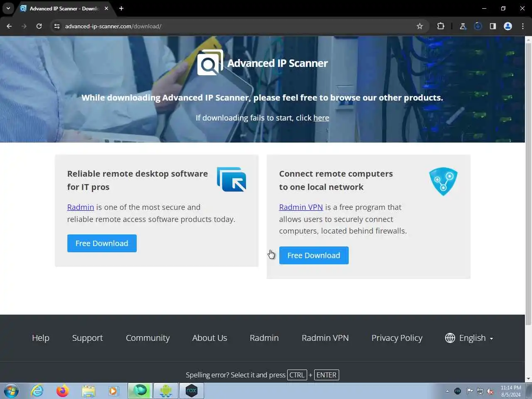Screen dimensions: 532x399
Task: Show downloads in Chrome toolbar
Action: coord(478,26)
